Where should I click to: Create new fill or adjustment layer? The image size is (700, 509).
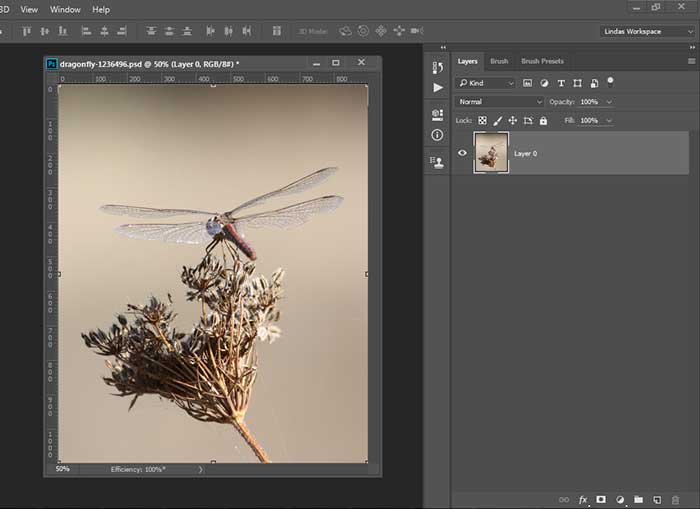pyautogui.click(x=620, y=500)
